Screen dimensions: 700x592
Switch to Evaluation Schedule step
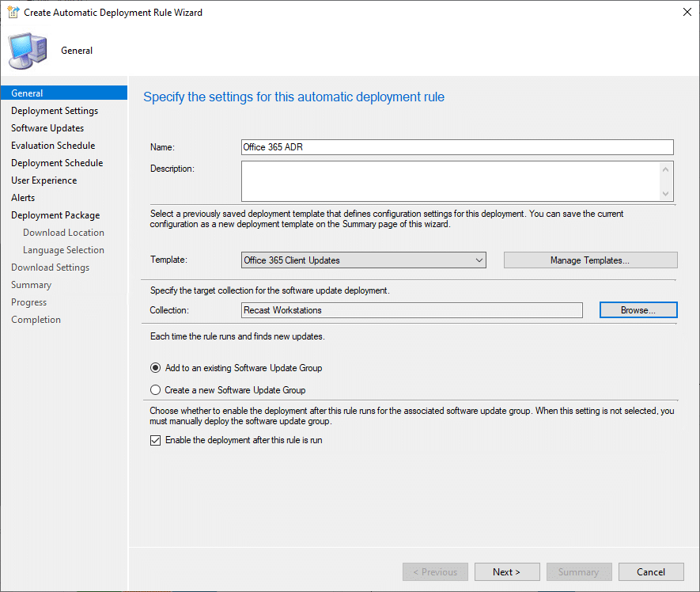[53, 146]
